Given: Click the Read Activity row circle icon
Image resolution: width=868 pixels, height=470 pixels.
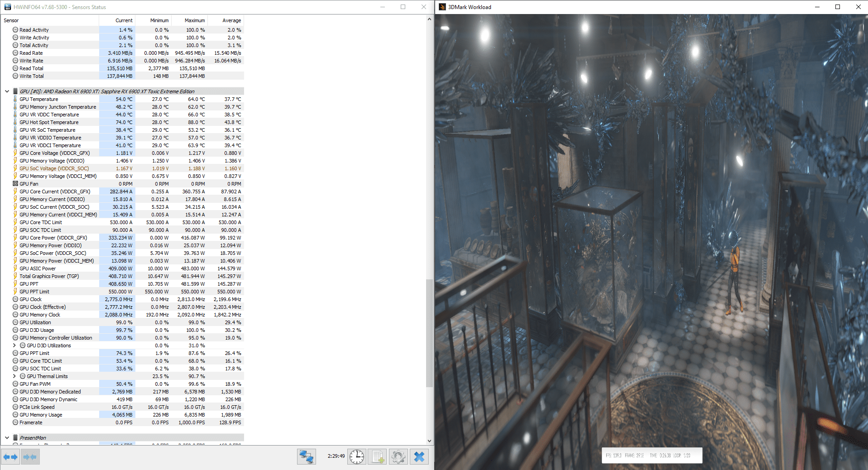Looking at the screenshot, I should [x=15, y=30].
